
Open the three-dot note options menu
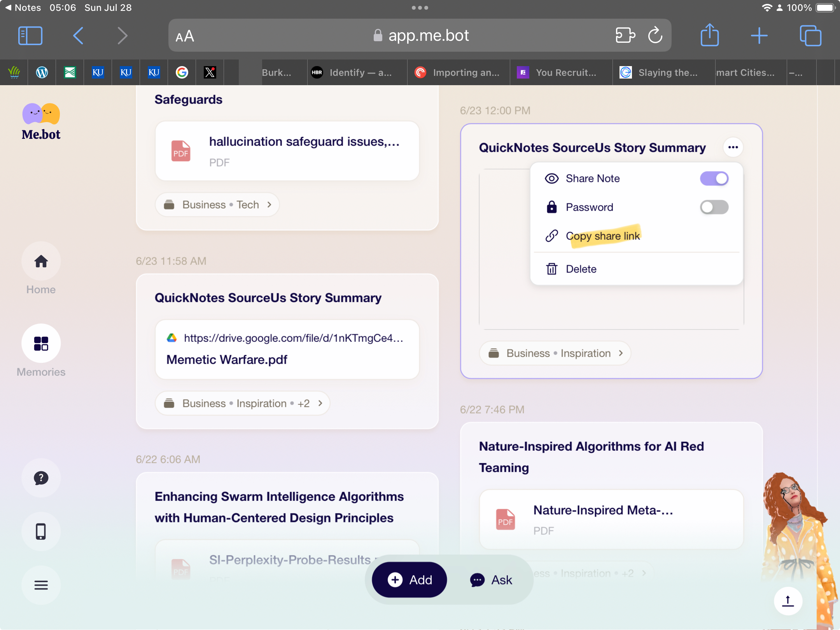pos(733,147)
